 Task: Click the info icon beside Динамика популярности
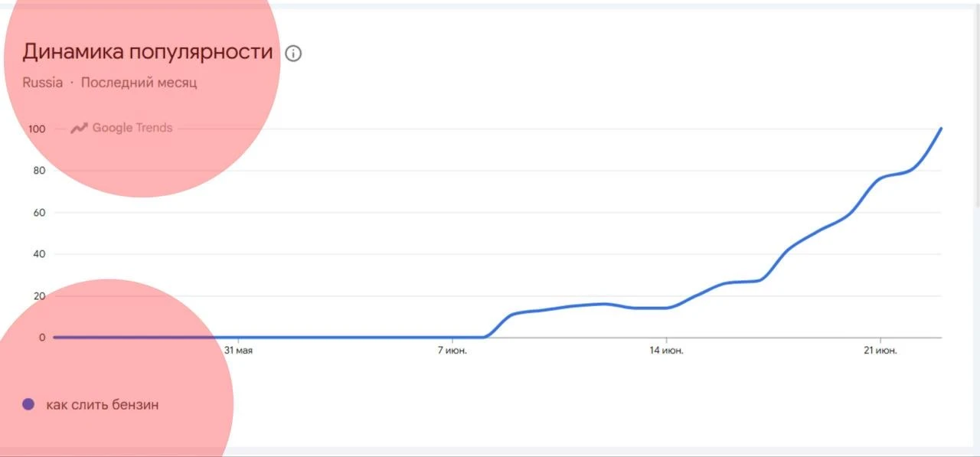[x=293, y=54]
